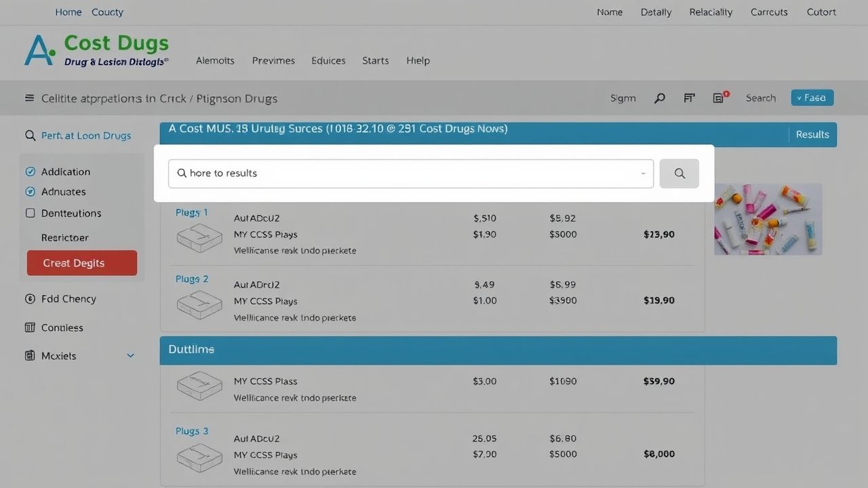Click inside the 'hore to results' search field

(x=407, y=174)
